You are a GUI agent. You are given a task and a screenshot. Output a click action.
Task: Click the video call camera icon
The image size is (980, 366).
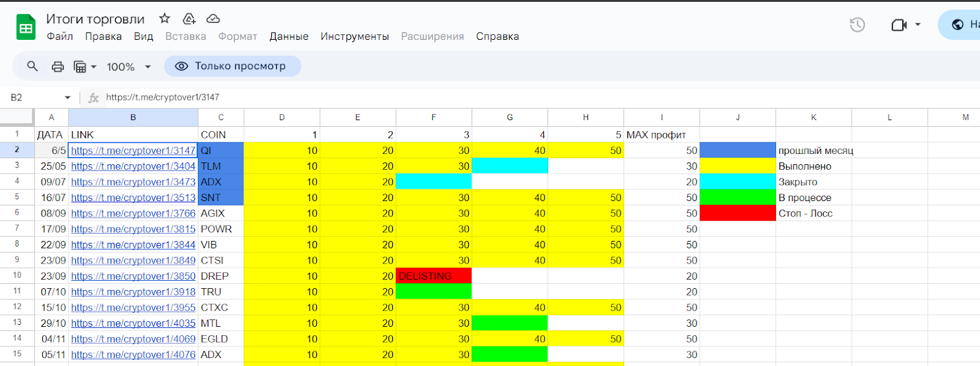(899, 25)
